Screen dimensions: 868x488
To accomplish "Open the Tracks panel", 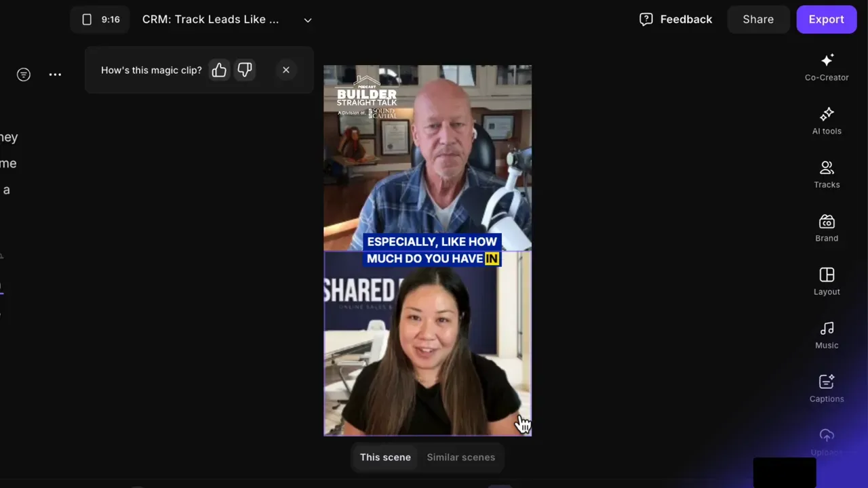I will 827,175.
